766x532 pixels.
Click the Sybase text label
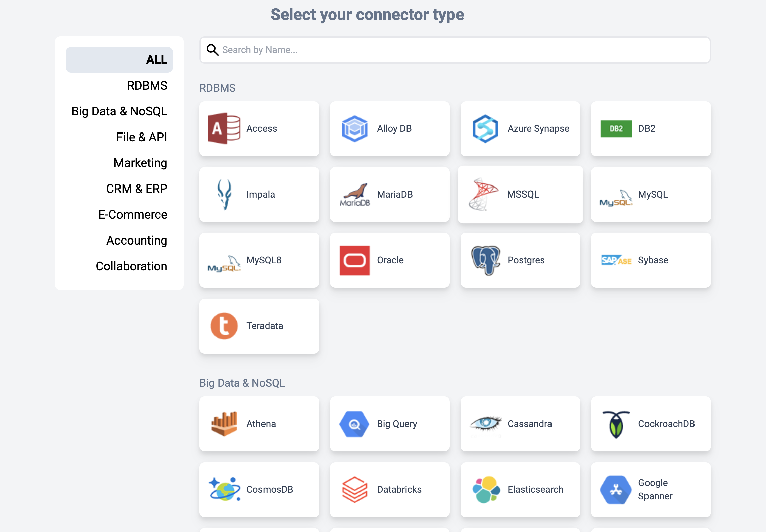click(653, 260)
